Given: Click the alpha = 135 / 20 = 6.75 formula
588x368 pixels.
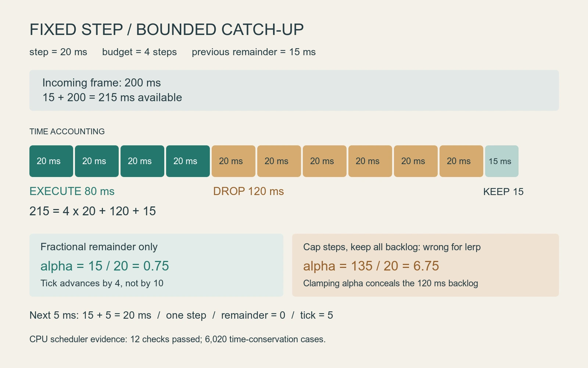Looking at the screenshot, I should [371, 266].
